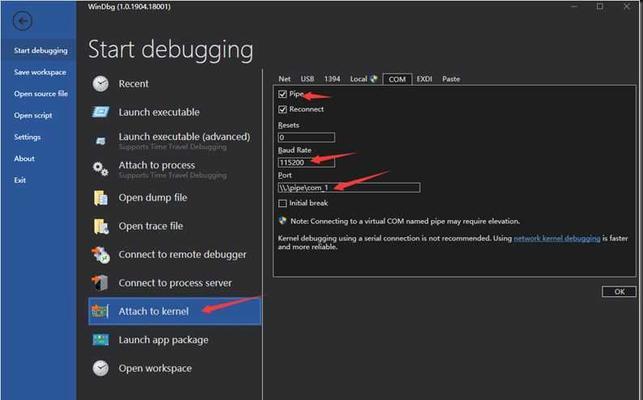Select the COM tab
643x400 pixels.
pos(397,79)
